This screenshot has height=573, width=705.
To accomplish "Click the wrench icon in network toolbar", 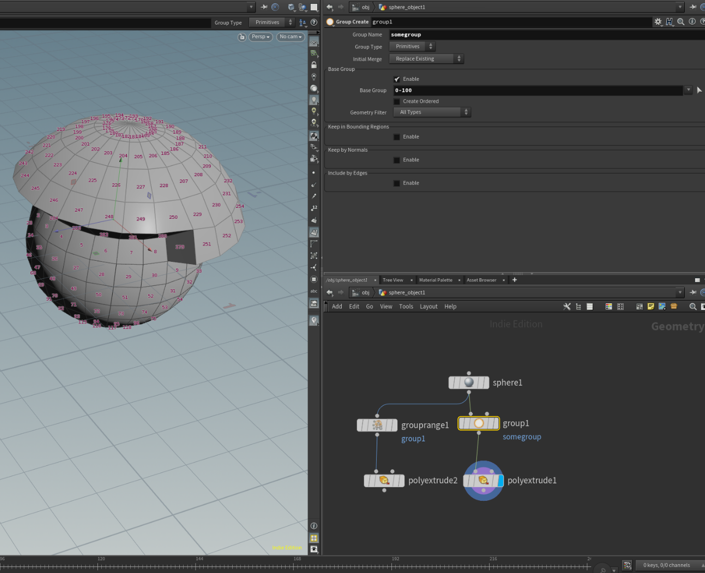I will click(567, 307).
